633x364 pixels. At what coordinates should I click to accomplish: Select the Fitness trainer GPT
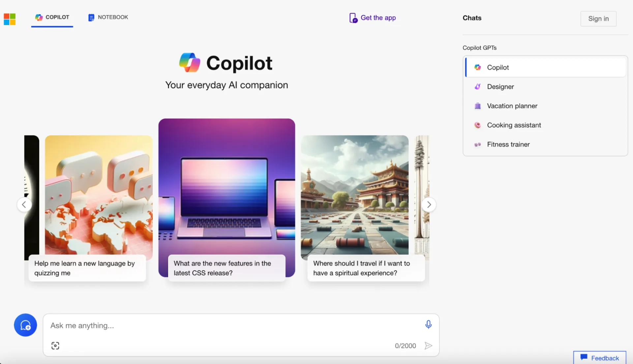[x=545, y=144]
